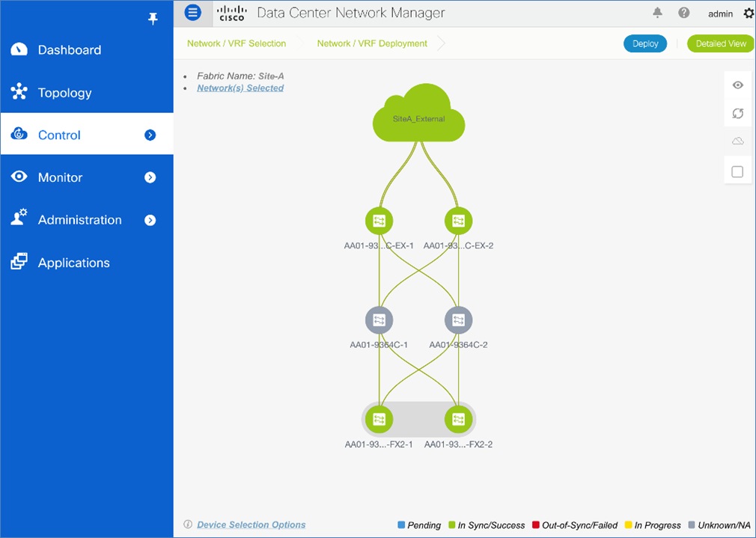
Task: Open the Topology menu item
Action: [x=87, y=92]
